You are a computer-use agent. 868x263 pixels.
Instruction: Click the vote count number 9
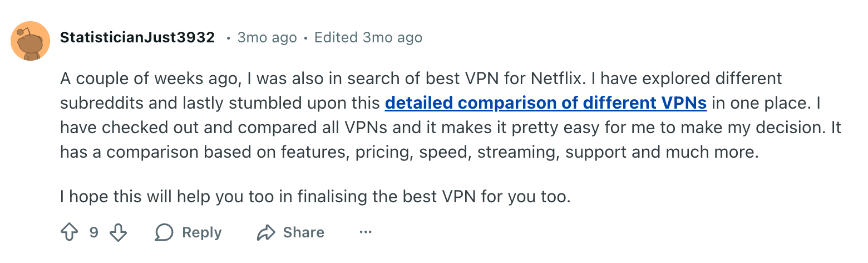click(94, 232)
